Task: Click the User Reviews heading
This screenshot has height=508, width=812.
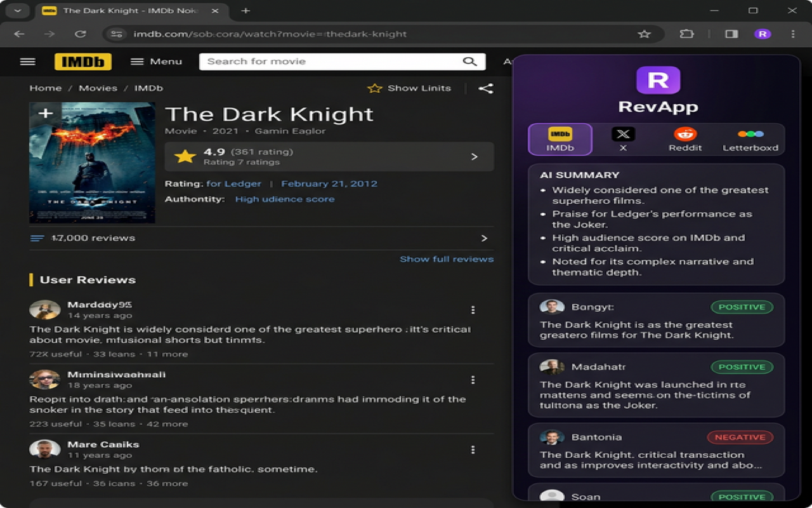Action: (x=88, y=280)
